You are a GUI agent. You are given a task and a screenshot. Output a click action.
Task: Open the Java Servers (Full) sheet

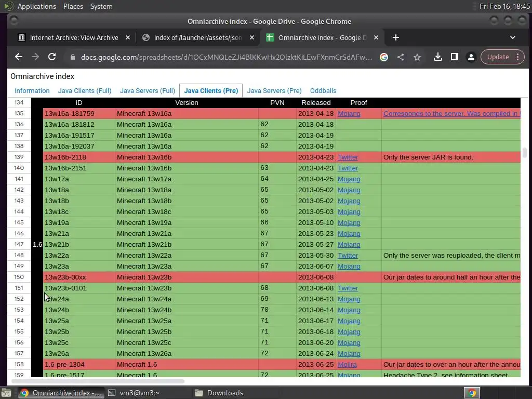coord(147,90)
